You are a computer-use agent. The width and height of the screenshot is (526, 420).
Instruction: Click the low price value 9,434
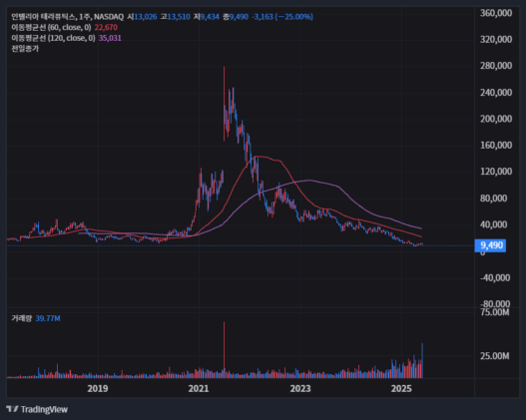(210, 17)
